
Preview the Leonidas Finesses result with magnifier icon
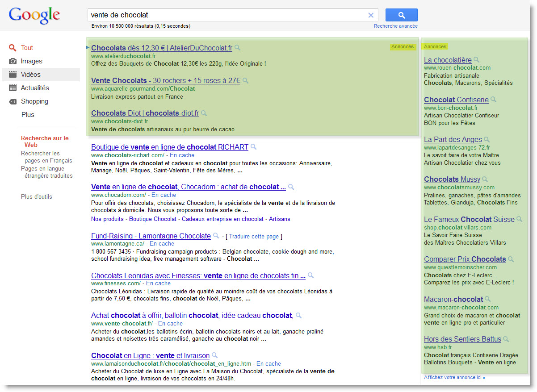click(x=311, y=275)
